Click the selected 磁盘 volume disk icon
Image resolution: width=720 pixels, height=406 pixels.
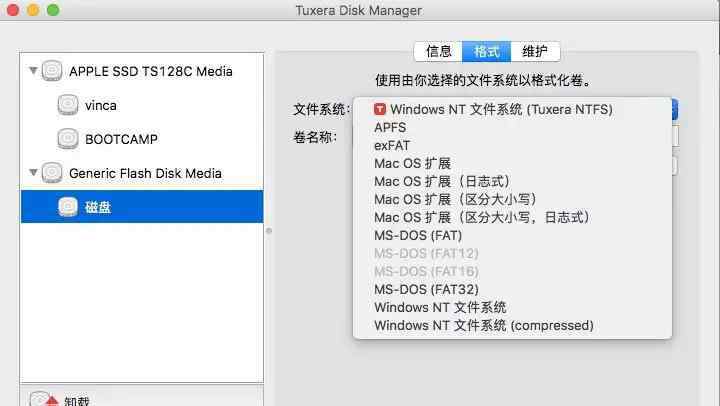[68, 206]
